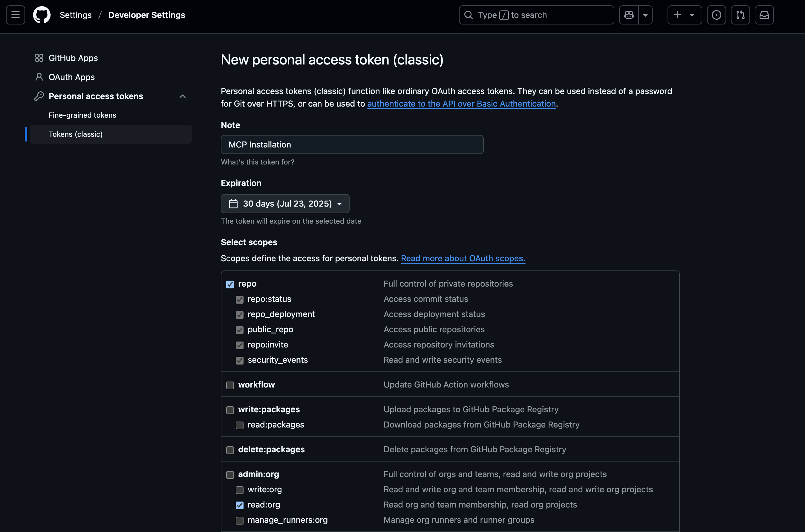Viewport: 805px width, 532px height.
Task: Click the GitHub Apps grid icon
Action: click(39, 58)
